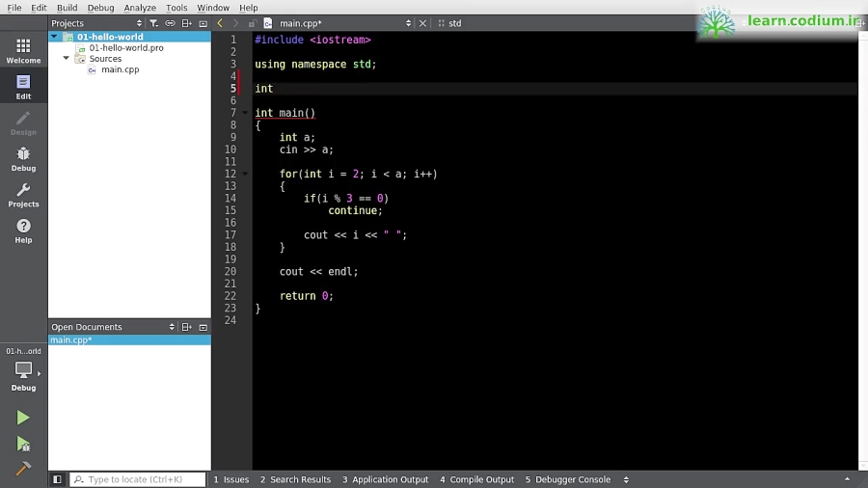Click filter tree icon in Projects panel

click(x=154, y=23)
